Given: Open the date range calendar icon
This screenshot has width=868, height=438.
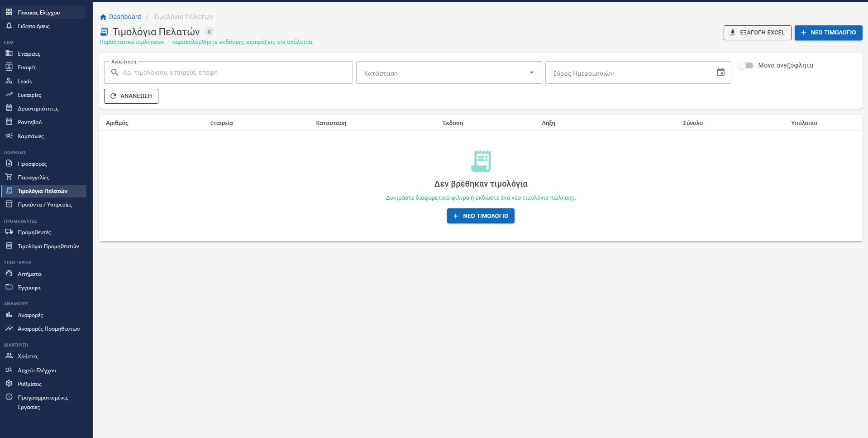Looking at the screenshot, I should pos(721,72).
